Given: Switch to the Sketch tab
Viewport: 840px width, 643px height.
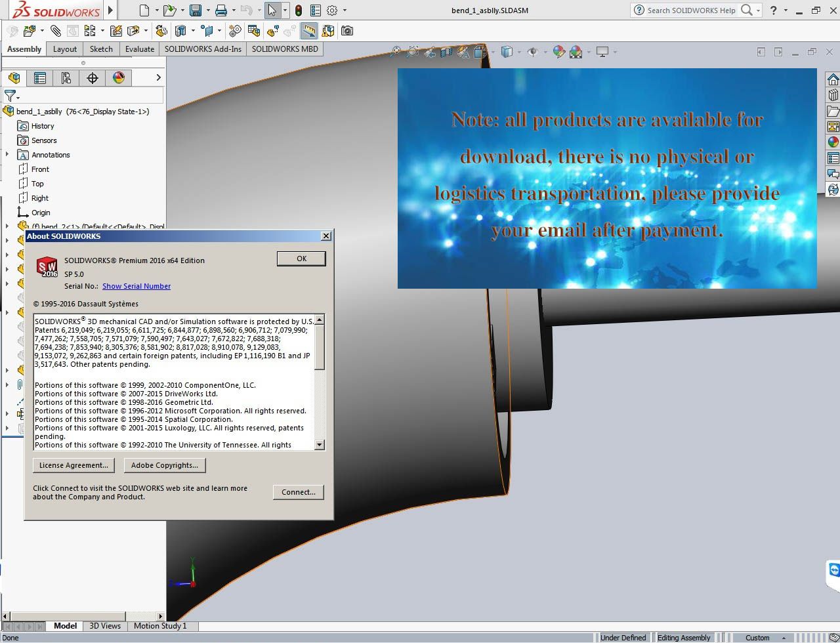Looking at the screenshot, I should pyautogui.click(x=101, y=49).
